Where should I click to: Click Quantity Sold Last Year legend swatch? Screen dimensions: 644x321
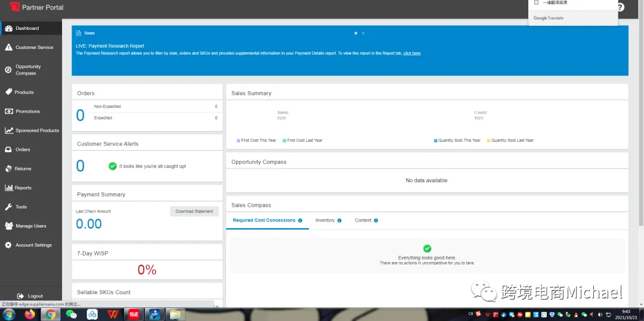(x=488, y=141)
